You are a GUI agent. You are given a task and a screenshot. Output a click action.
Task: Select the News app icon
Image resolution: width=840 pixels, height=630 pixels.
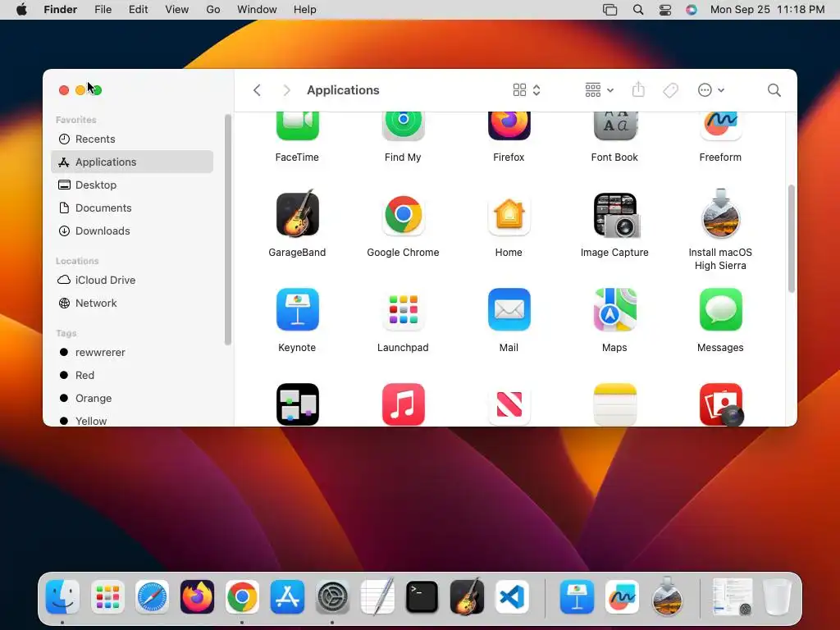509,404
